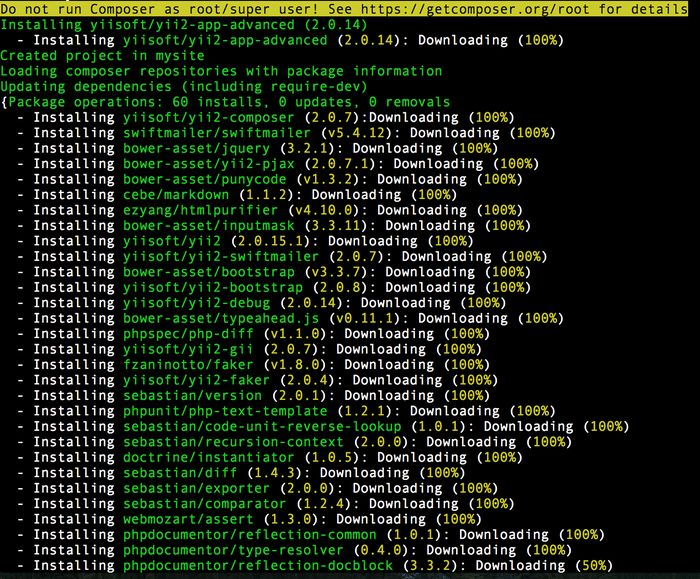The image size is (700, 579).
Task: Click package name yiisoft/yii2-faker
Action: coord(196,380)
